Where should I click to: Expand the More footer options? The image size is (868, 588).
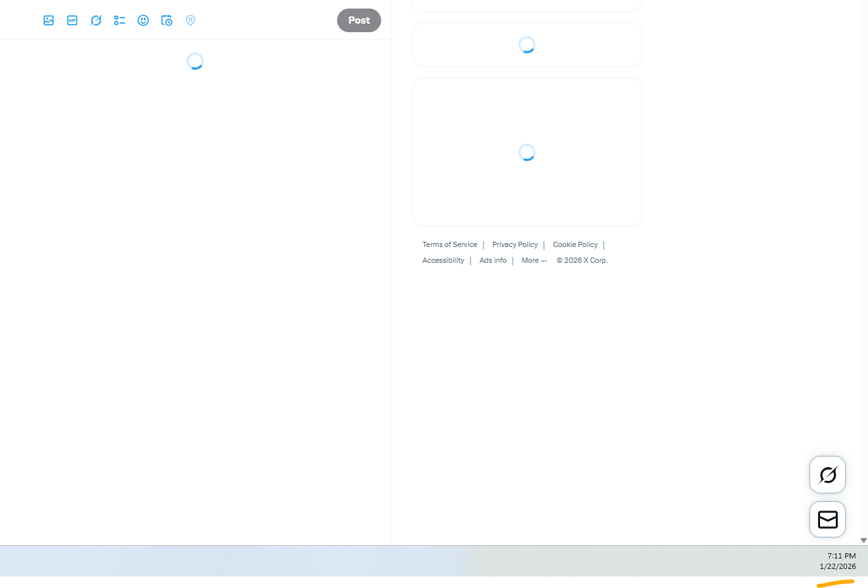pos(534,260)
